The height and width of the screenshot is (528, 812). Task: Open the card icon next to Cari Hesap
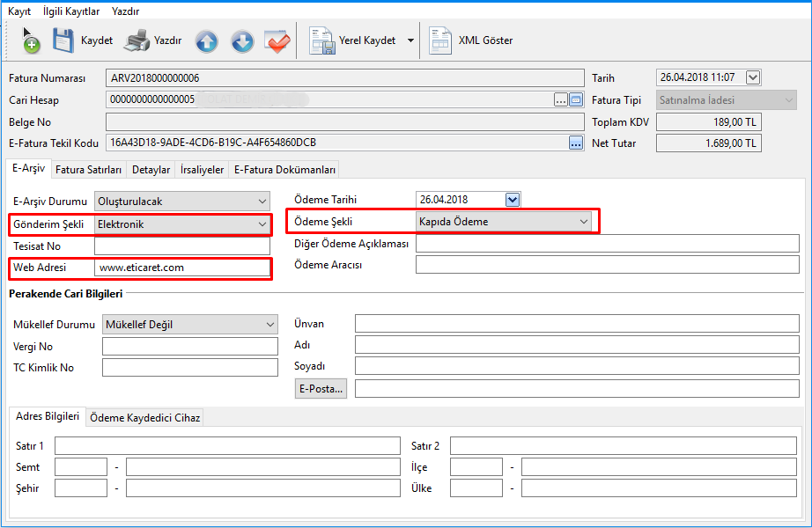pos(576,100)
